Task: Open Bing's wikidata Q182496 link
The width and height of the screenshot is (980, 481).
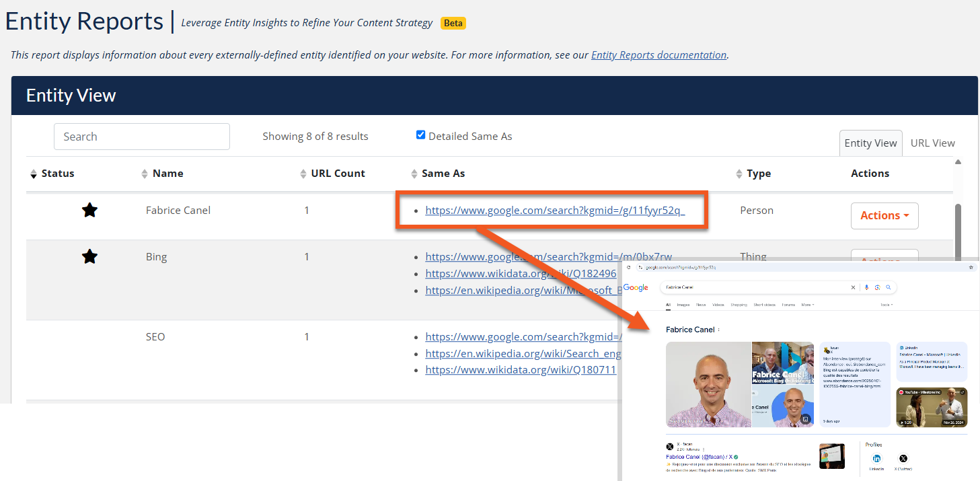Action: coord(521,274)
